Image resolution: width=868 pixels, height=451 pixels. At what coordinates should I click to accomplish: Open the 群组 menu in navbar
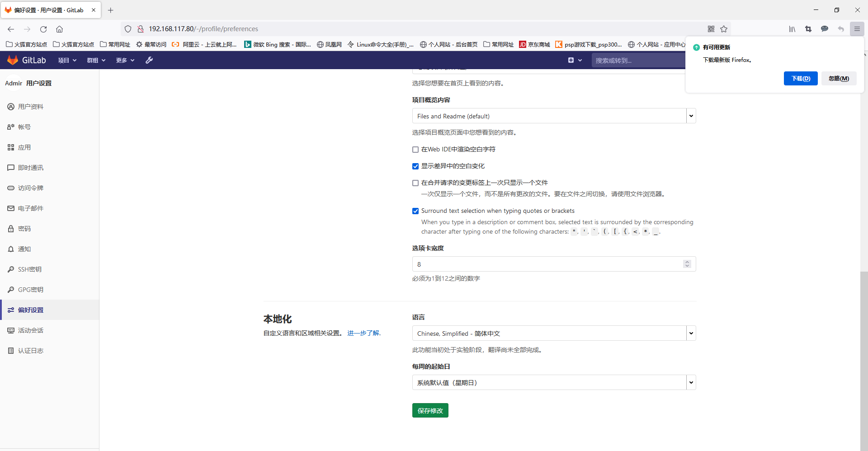tap(96, 60)
